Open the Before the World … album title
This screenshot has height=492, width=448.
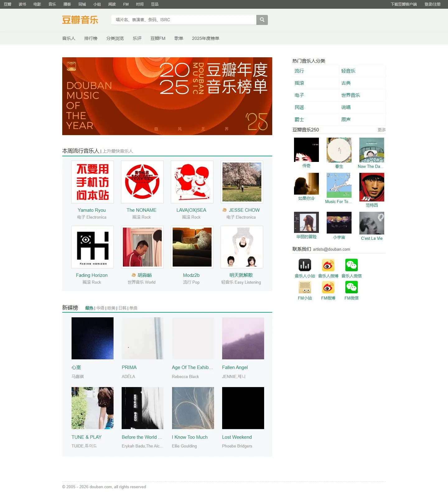[142, 437]
